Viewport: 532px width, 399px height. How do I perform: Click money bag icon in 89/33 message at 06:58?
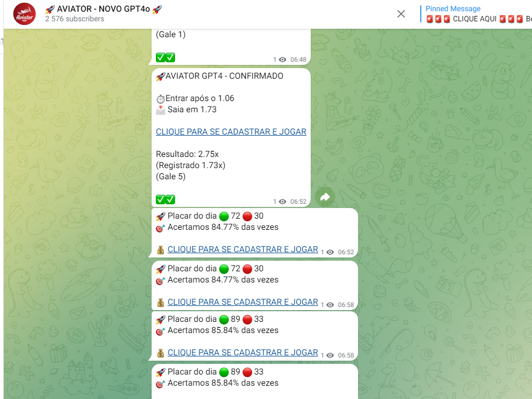161,353
